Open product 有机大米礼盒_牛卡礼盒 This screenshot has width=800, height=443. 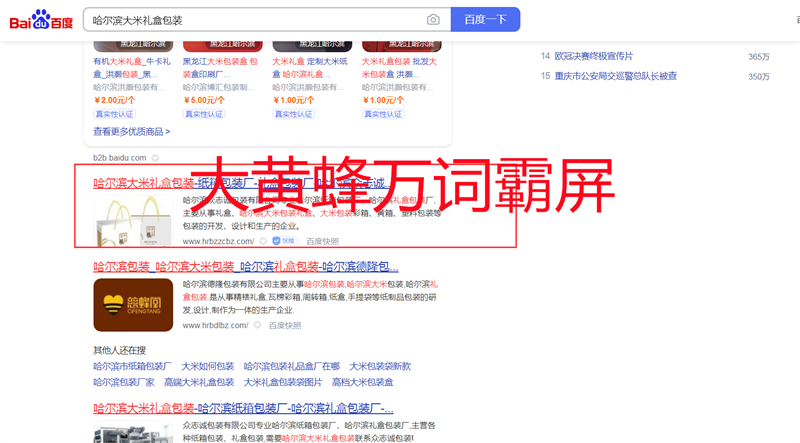coord(132,67)
